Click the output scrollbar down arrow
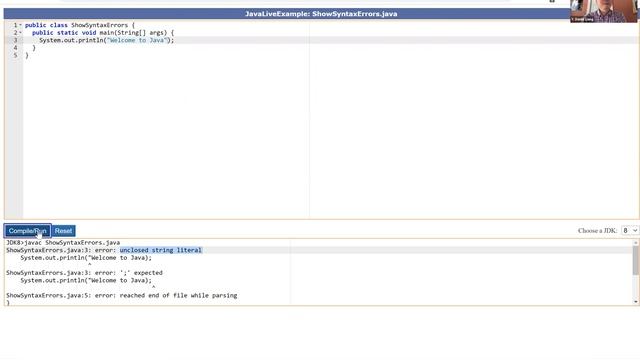The width and height of the screenshot is (640, 360). tap(636, 302)
